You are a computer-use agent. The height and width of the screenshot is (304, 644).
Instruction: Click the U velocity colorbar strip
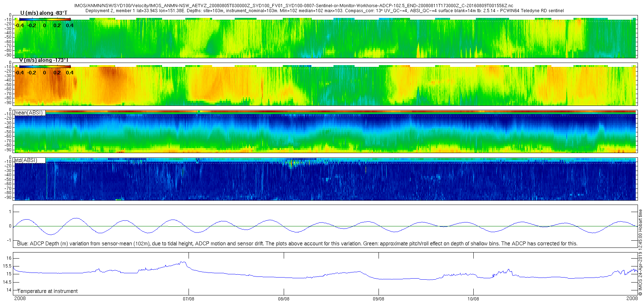coord(45,19)
